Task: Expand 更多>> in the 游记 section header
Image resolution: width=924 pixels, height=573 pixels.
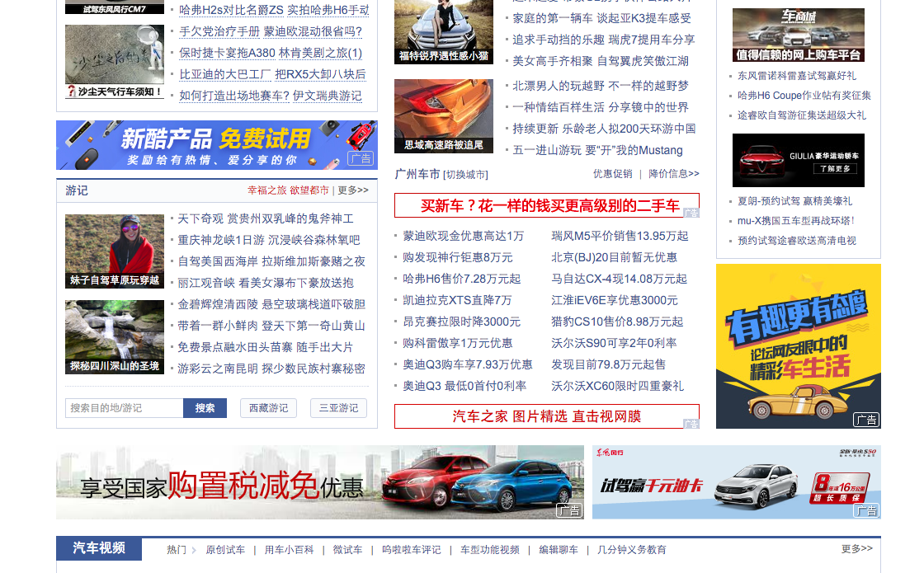Action: [353, 190]
